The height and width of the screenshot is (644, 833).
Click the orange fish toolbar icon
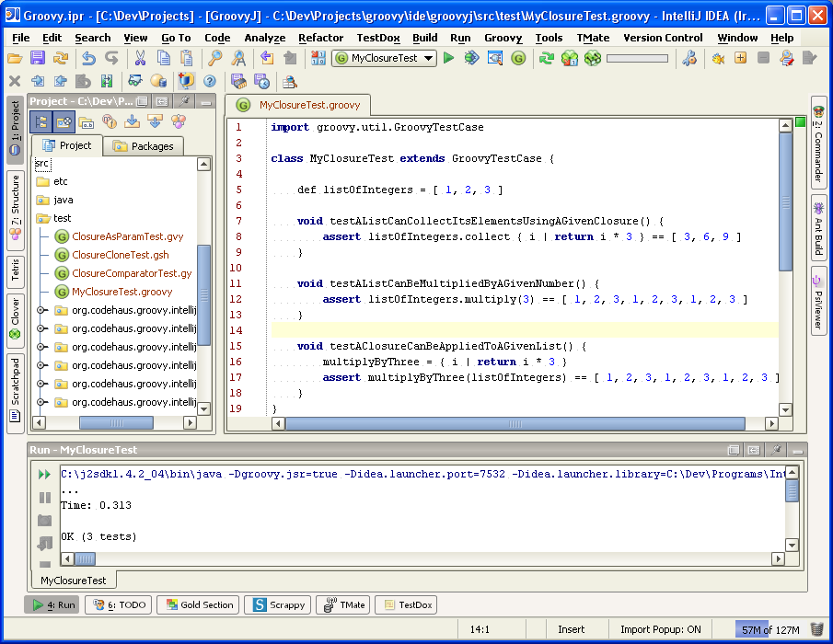pyautogui.click(x=718, y=58)
